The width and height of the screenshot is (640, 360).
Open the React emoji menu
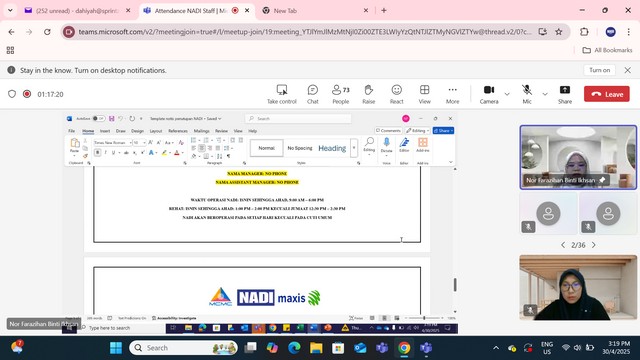coord(396,94)
